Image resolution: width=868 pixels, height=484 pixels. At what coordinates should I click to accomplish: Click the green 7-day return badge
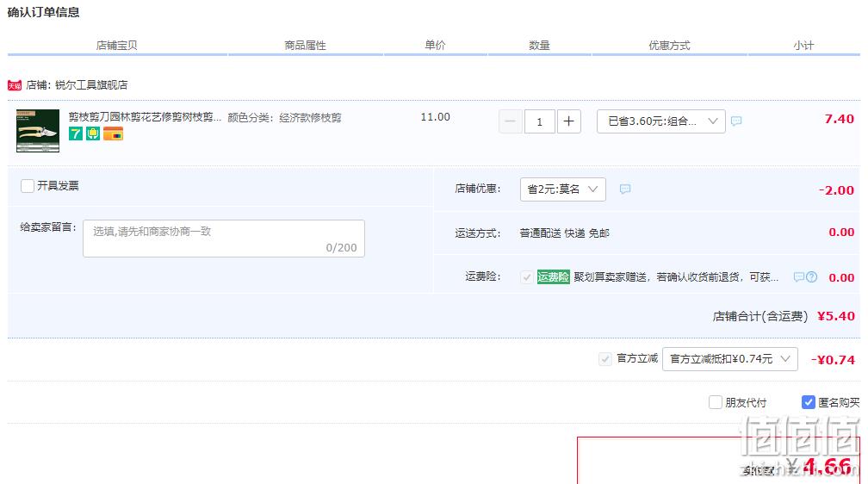tap(75, 133)
